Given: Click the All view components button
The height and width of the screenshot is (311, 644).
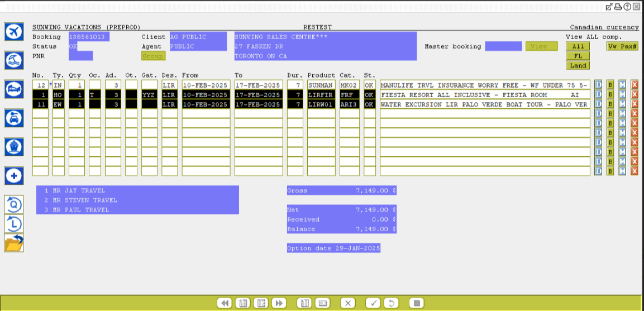Looking at the screenshot, I should [x=578, y=46].
